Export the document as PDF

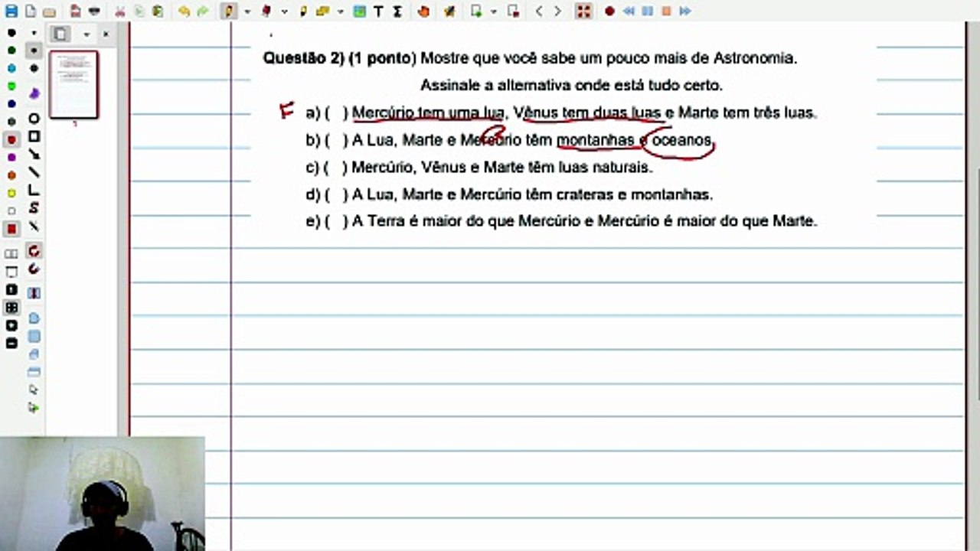tap(75, 11)
